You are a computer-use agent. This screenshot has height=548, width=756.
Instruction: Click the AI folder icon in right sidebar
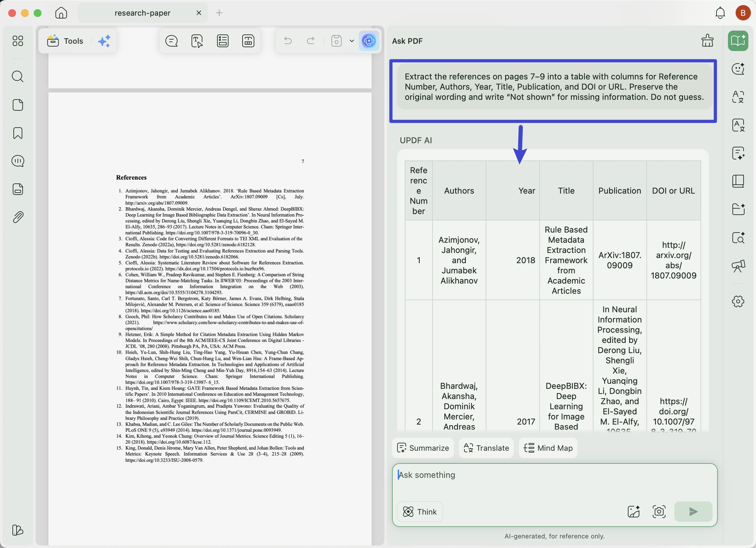738,210
